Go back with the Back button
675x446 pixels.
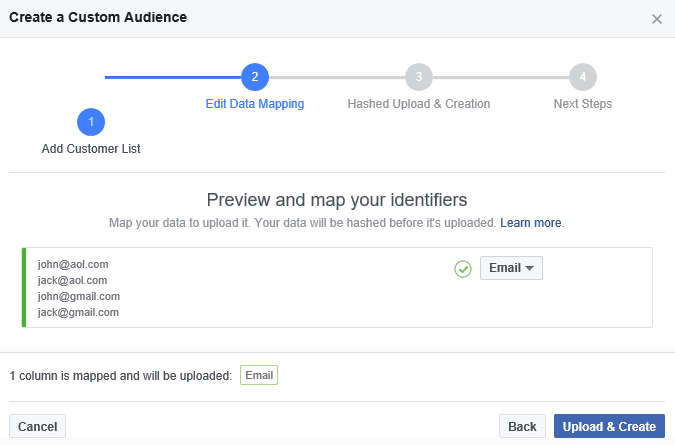pyautogui.click(x=522, y=426)
